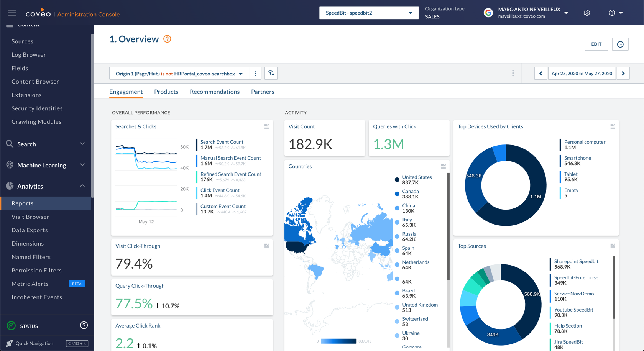The height and width of the screenshot is (351, 644).
Task: Click the Top Sources legend scrollbar
Action: (614, 287)
